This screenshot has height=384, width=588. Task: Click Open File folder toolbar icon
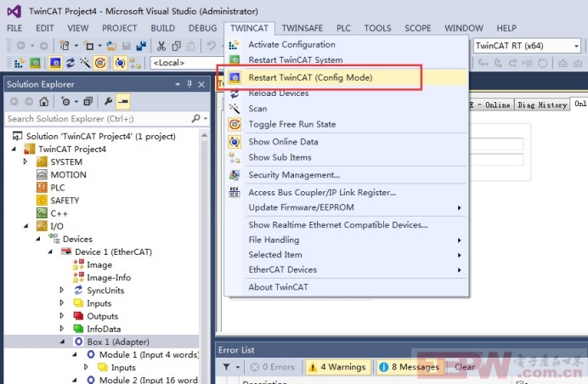click(111, 46)
